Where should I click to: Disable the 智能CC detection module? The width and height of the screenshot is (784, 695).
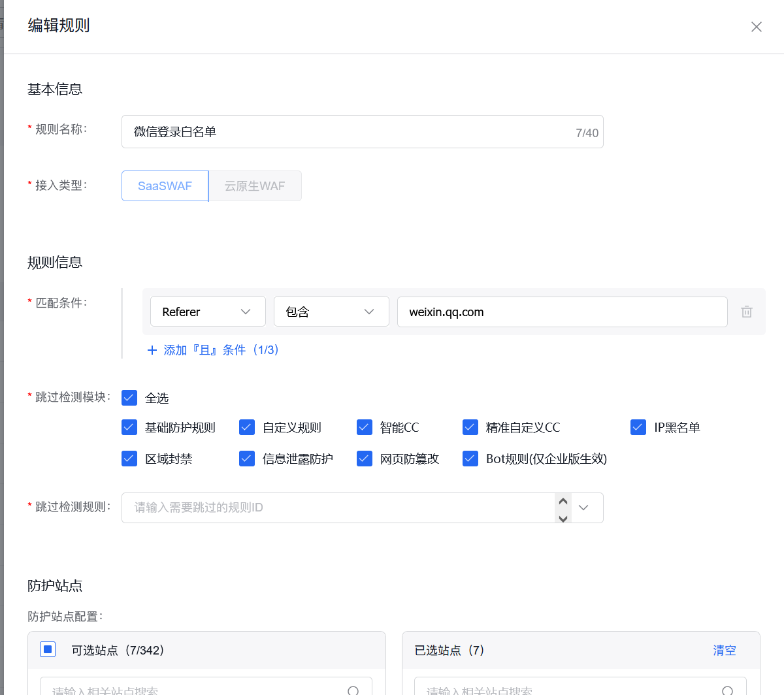(364, 427)
